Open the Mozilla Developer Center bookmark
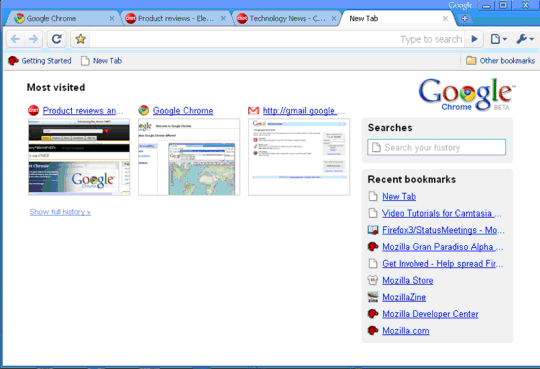Viewport: 540px width, 369px height. click(x=430, y=314)
